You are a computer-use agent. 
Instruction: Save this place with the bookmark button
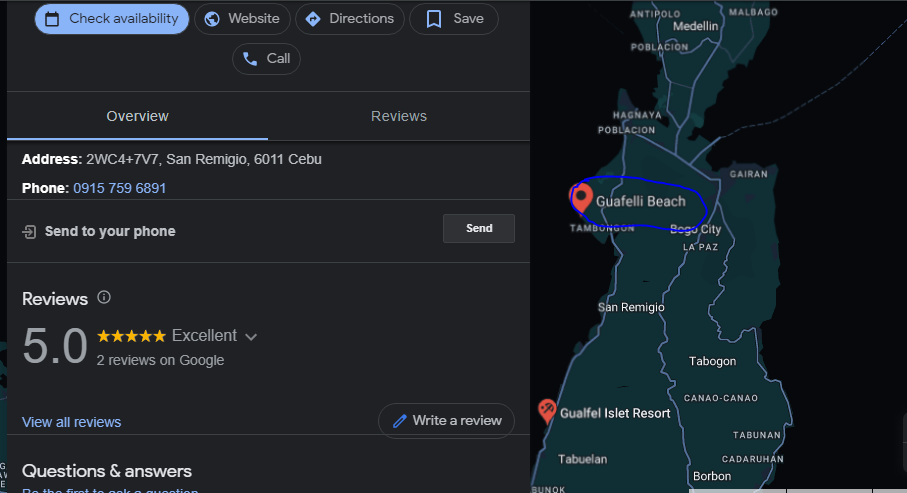point(453,19)
